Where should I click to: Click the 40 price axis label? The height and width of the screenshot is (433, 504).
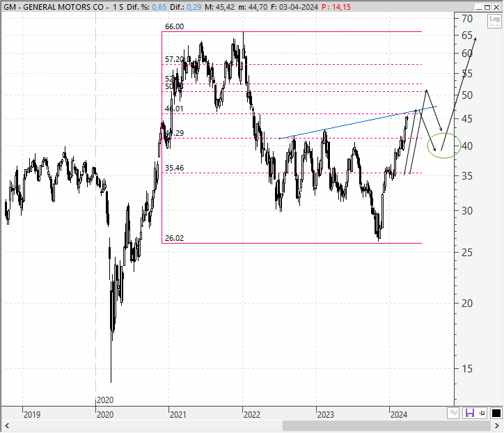467,146
